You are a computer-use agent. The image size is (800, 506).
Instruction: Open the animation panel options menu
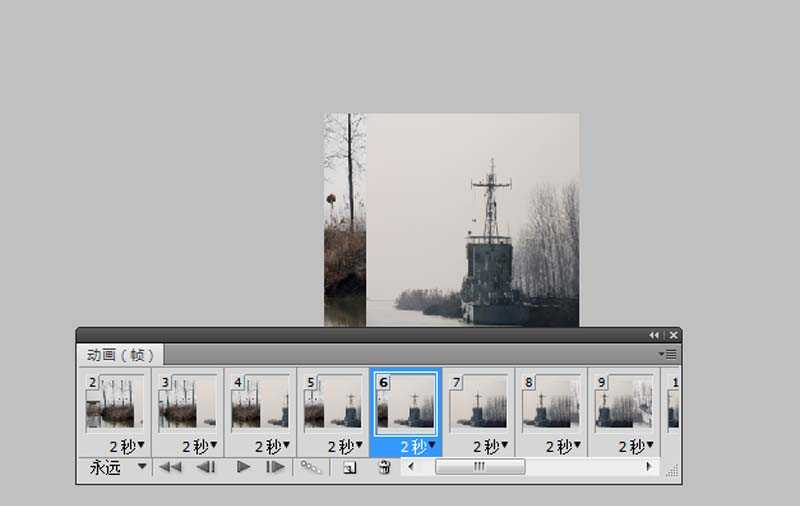668,354
